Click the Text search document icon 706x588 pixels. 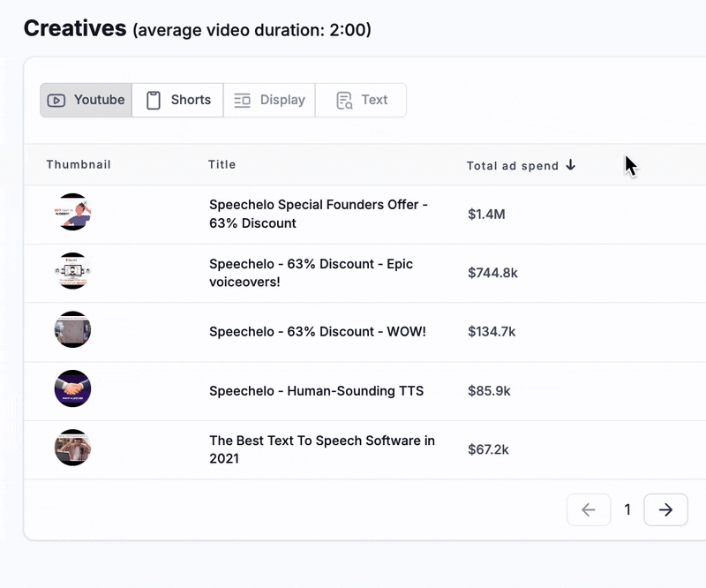click(344, 101)
